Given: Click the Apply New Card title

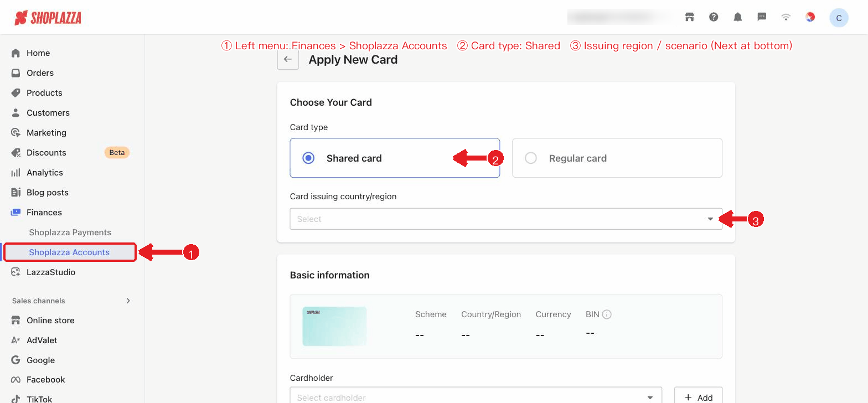Looking at the screenshot, I should (x=353, y=60).
